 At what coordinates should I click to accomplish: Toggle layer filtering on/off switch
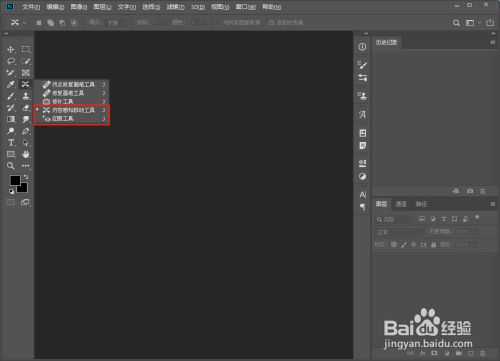pyautogui.click(x=477, y=217)
